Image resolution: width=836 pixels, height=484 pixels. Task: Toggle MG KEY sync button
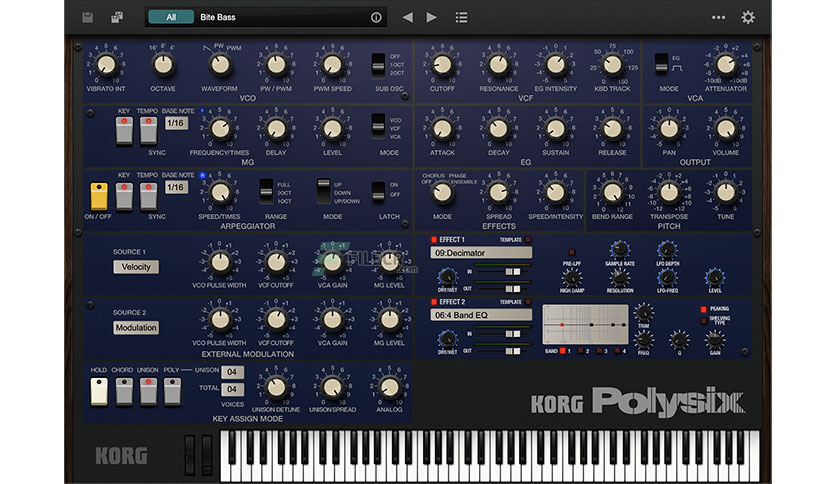click(x=124, y=131)
